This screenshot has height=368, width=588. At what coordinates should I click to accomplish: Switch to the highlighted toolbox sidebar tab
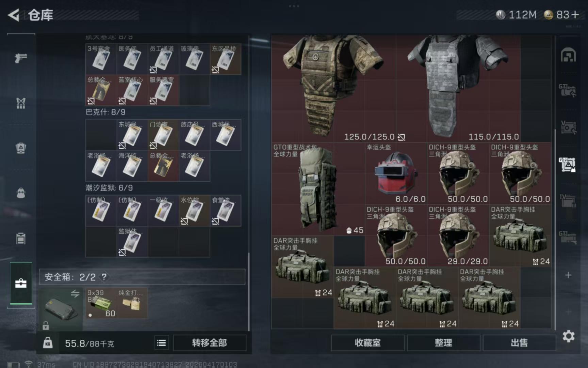pos(21,283)
